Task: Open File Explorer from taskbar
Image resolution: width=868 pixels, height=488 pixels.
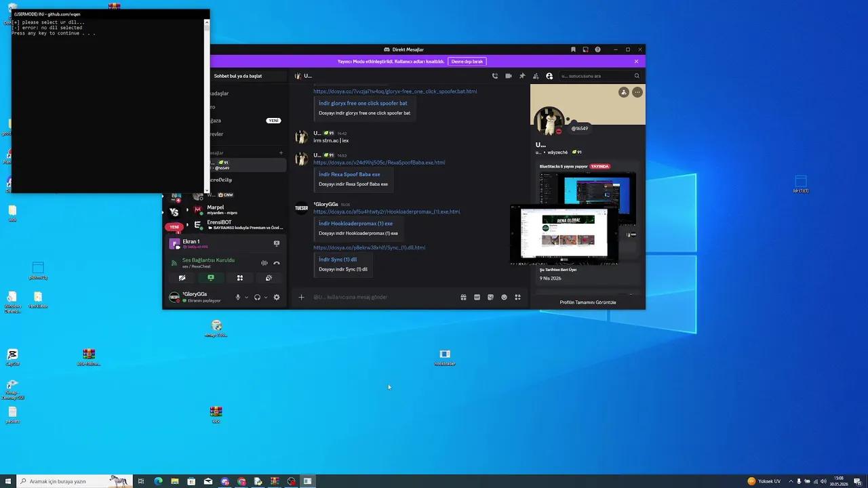Action: (x=175, y=481)
